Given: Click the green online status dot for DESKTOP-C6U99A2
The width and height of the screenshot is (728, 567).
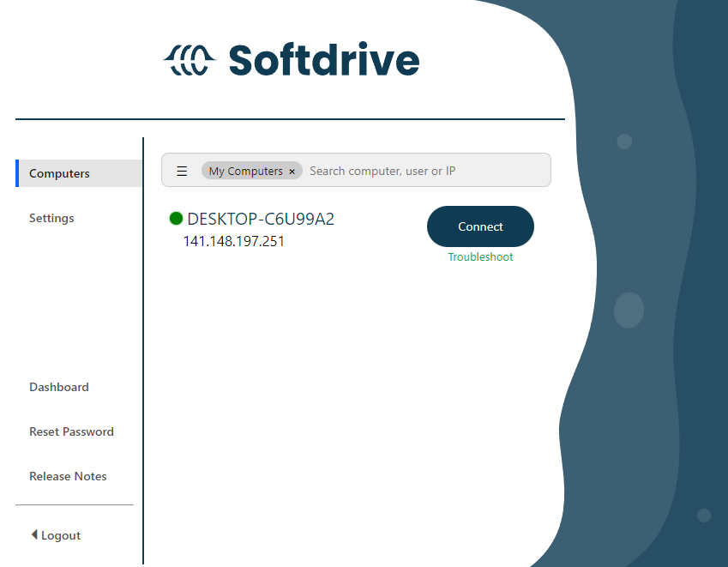Looking at the screenshot, I should click(176, 218).
